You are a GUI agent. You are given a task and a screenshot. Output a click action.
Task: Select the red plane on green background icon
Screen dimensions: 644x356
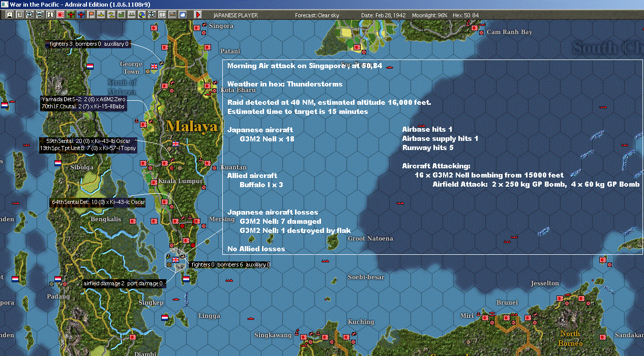coord(71,15)
